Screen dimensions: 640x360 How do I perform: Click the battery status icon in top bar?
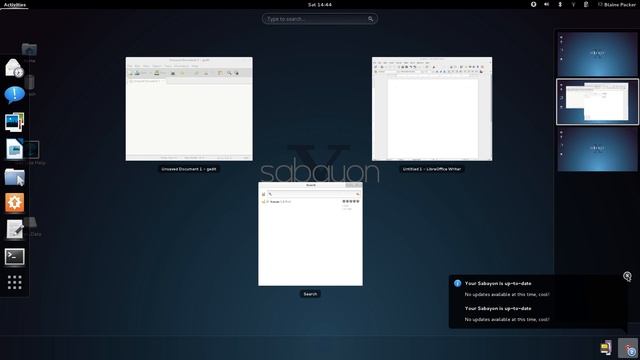click(x=586, y=4)
